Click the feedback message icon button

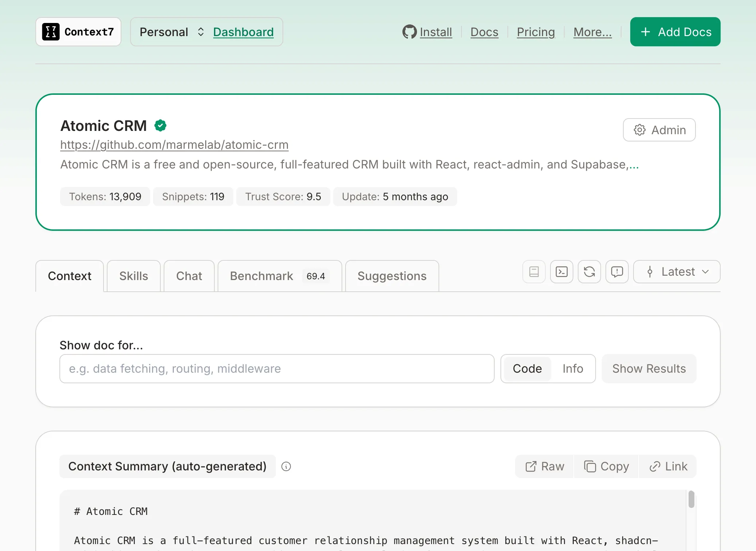(617, 272)
